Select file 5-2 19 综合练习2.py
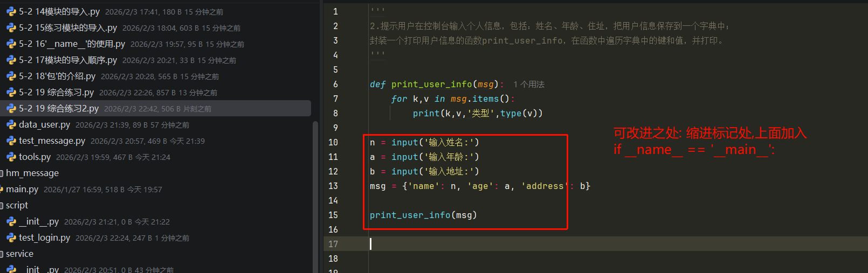 pos(59,108)
